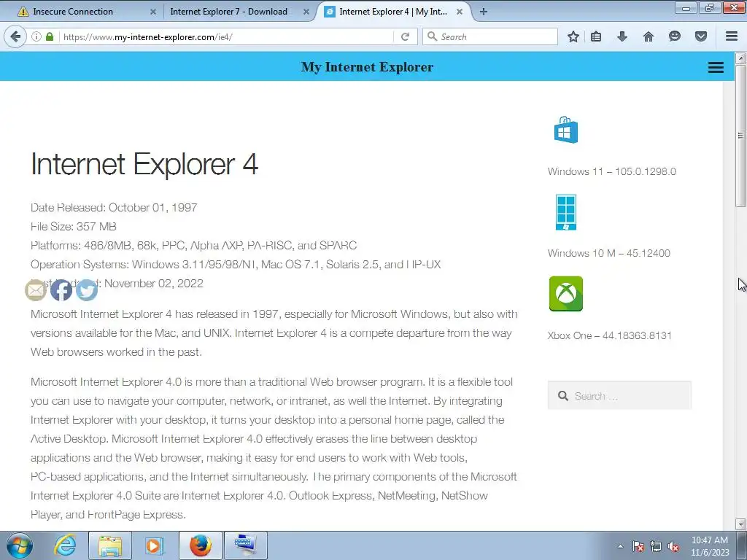Image resolution: width=747 pixels, height=560 pixels.
Task: Click the URL address bar
Action: pyautogui.click(x=226, y=36)
